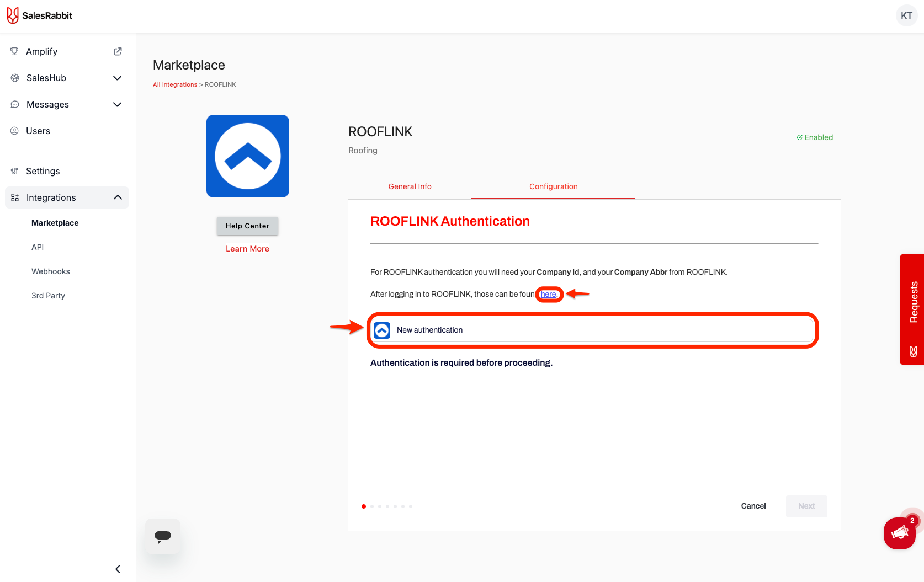Click the SalesRabbit logo in header
This screenshot has width=924, height=582.
pyautogui.click(x=40, y=15)
